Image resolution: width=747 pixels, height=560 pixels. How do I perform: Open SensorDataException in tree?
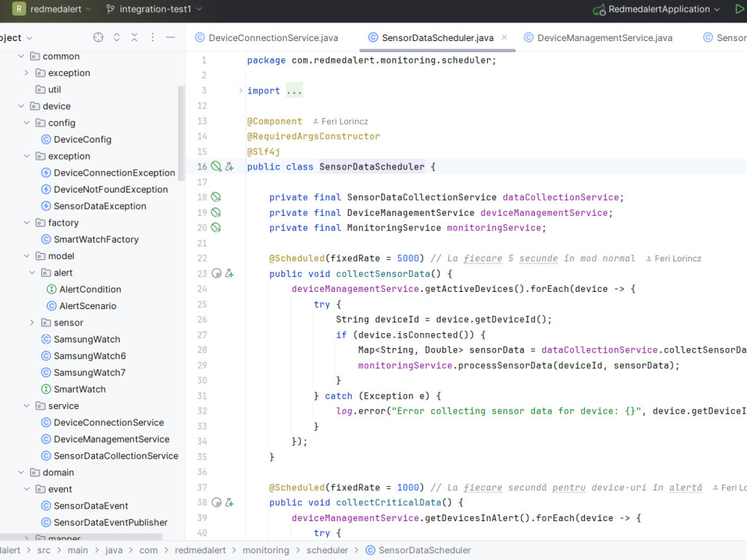tap(94, 206)
